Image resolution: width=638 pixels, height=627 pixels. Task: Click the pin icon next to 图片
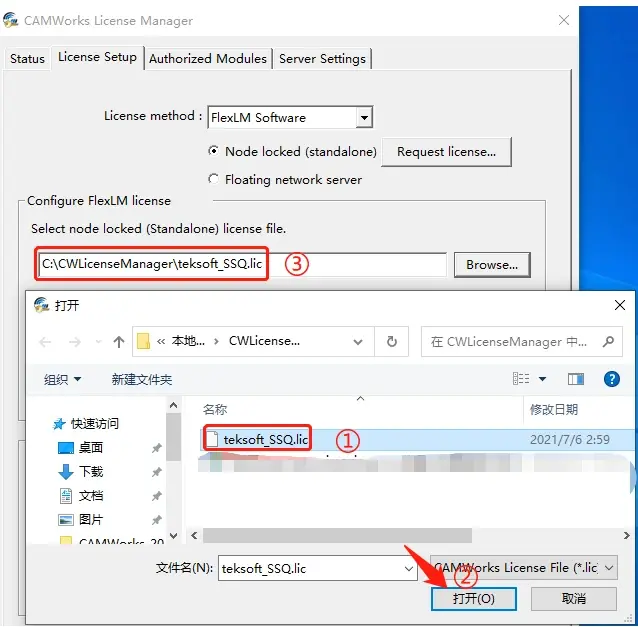pos(156,520)
